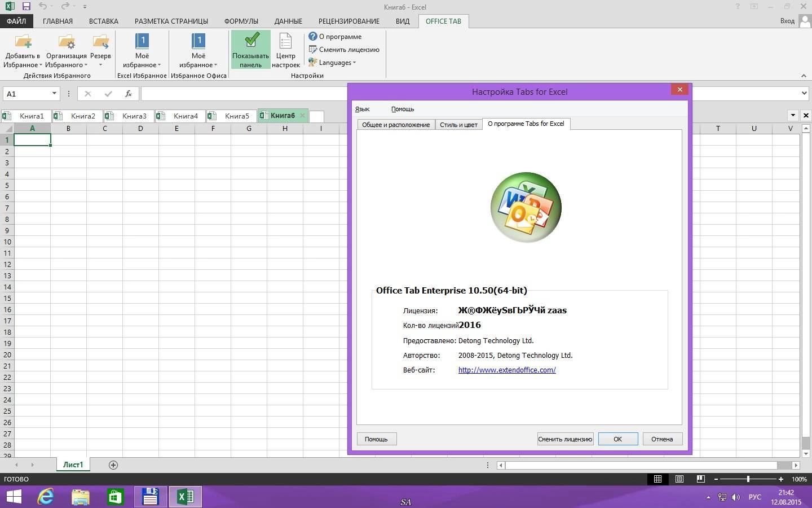The height and width of the screenshot is (508, 812).
Task: Open the ФАЙЛ tab
Action: coord(16,21)
